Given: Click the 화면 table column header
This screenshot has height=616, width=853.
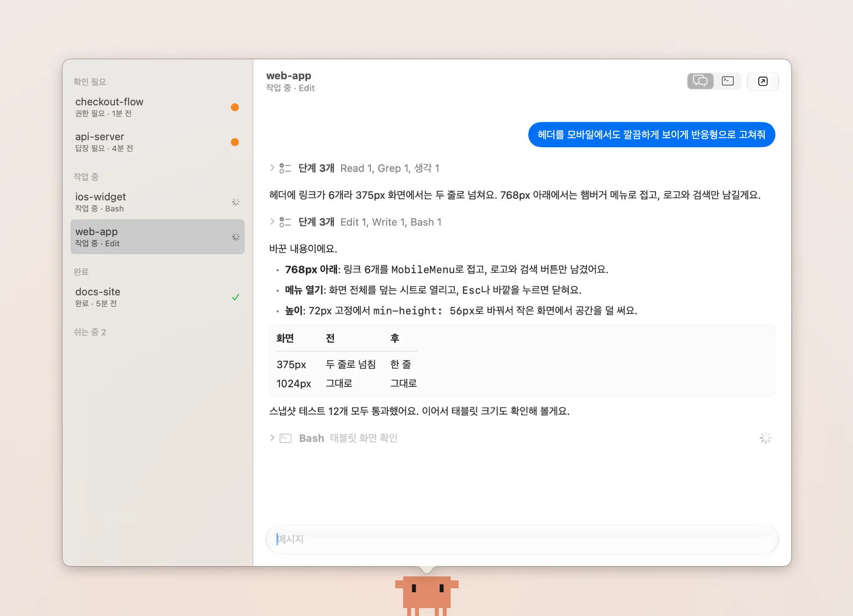Looking at the screenshot, I should tap(285, 338).
